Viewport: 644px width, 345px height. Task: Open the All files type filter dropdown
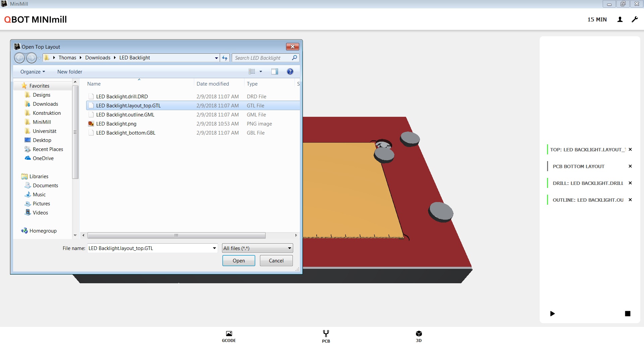click(258, 248)
